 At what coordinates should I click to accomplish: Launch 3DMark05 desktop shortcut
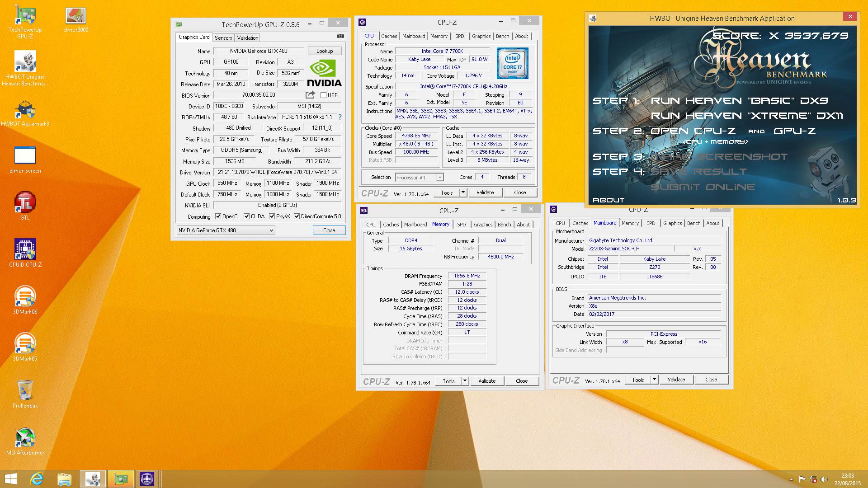coord(25,347)
